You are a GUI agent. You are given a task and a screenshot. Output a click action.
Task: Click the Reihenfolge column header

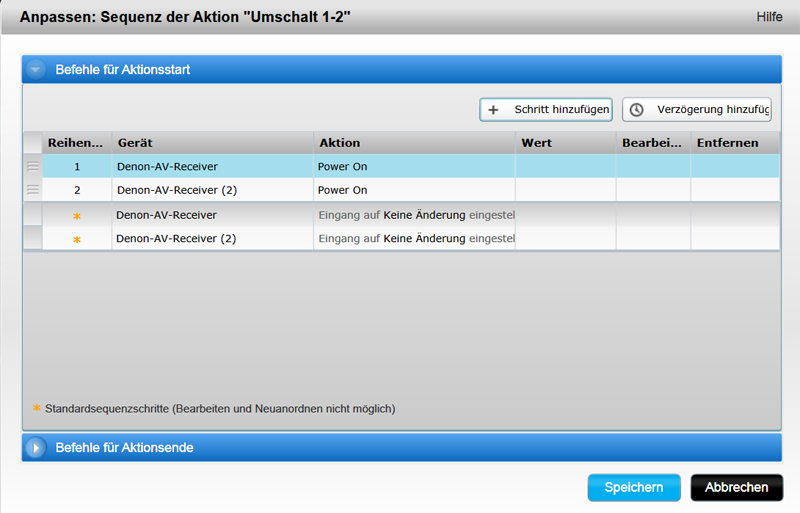[x=77, y=143]
